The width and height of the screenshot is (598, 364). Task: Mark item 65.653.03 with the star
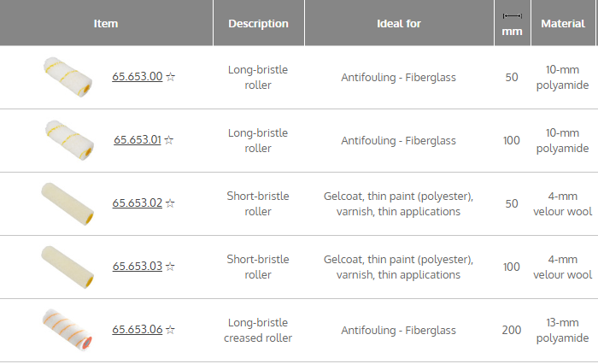coord(170,267)
